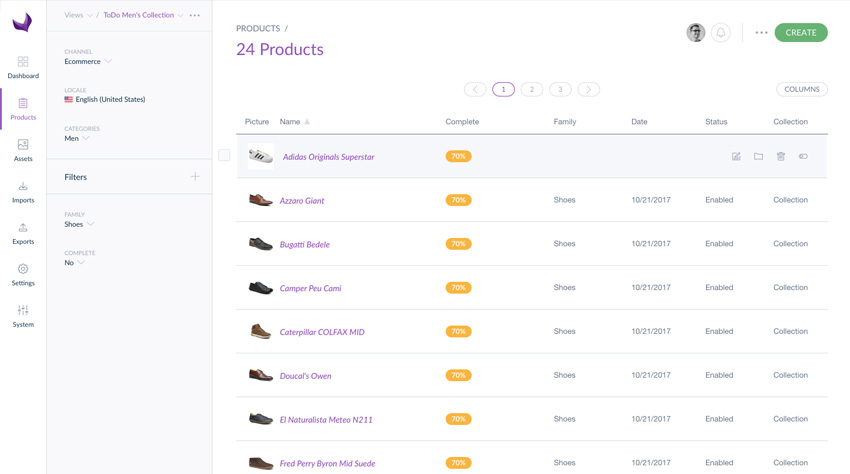This screenshot has width=850, height=474.
Task: Click folder icon on Adidas row
Action: click(758, 156)
